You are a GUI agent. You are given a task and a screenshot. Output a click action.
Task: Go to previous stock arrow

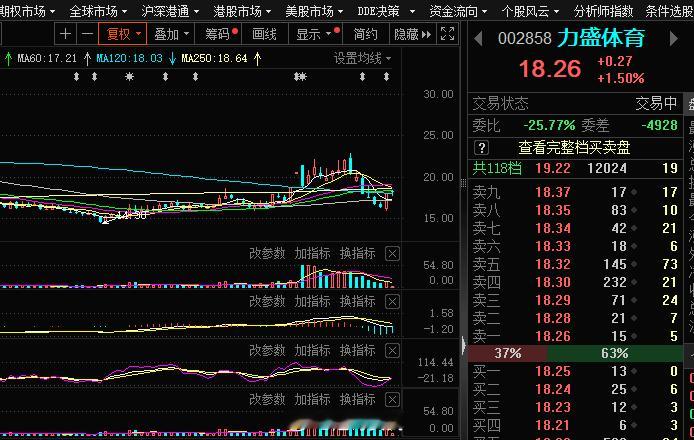point(478,39)
